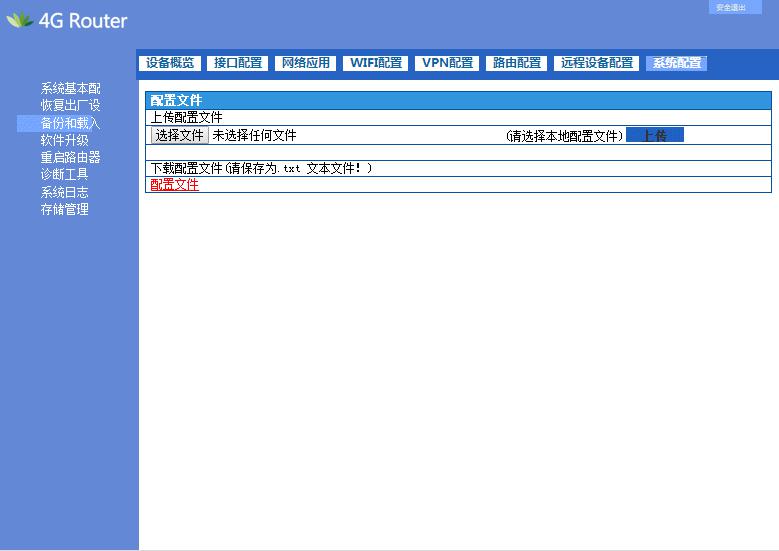Click the 安全退出 logout button
Image resolution: width=779 pixels, height=551 pixels.
pos(735,8)
